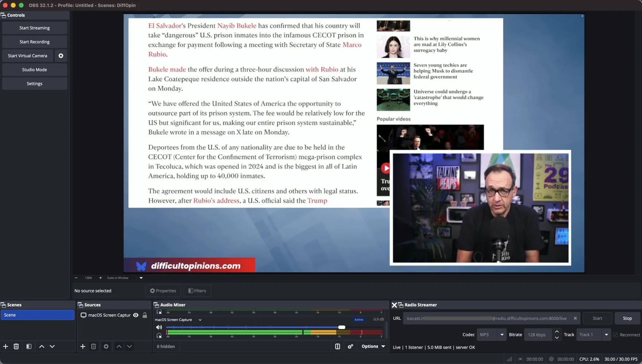Click the streaming status icon in status bar
642x364 pixels.
pos(521,359)
